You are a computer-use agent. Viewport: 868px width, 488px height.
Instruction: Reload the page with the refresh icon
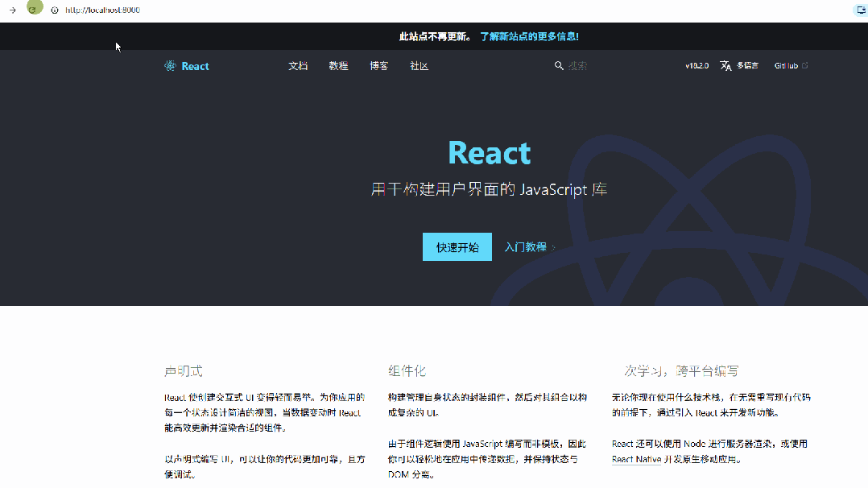coord(33,10)
